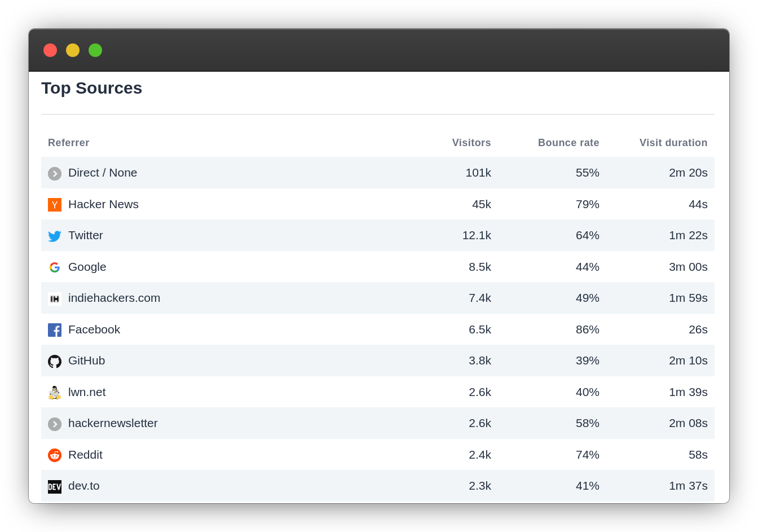Click the Referrer column label
Viewport: 758px width, 532px height.
pos(68,143)
